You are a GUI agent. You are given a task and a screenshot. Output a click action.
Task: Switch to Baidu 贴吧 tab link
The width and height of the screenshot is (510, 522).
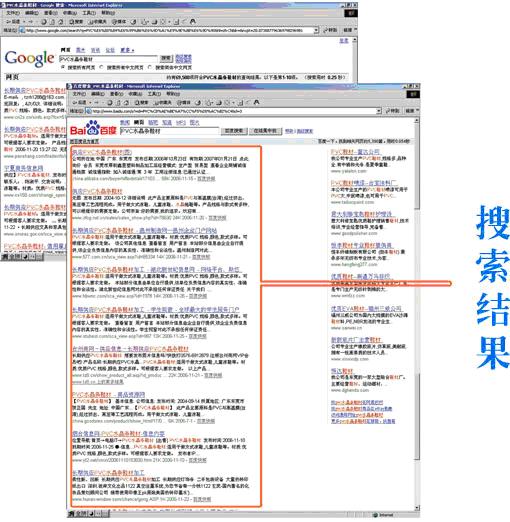153,123
